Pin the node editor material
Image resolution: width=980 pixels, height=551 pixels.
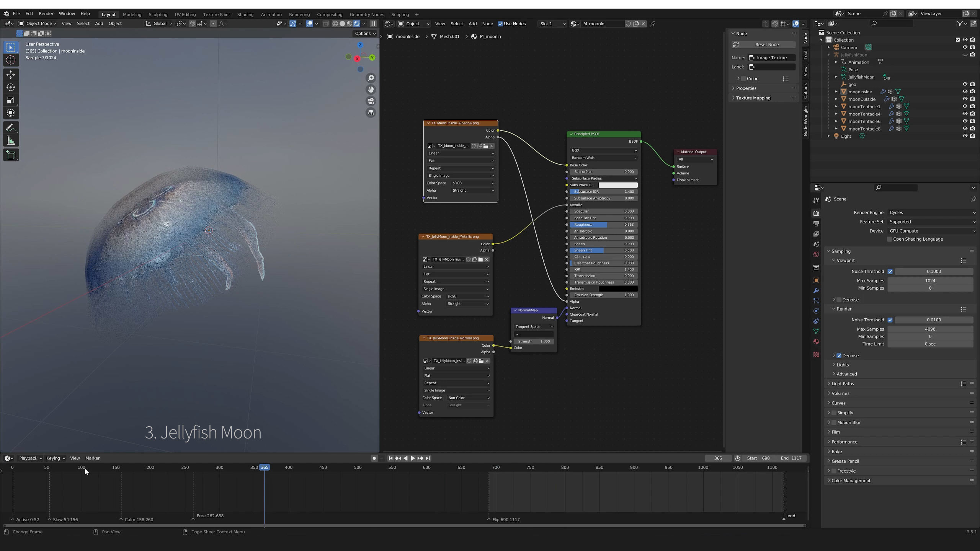pos(653,24)
